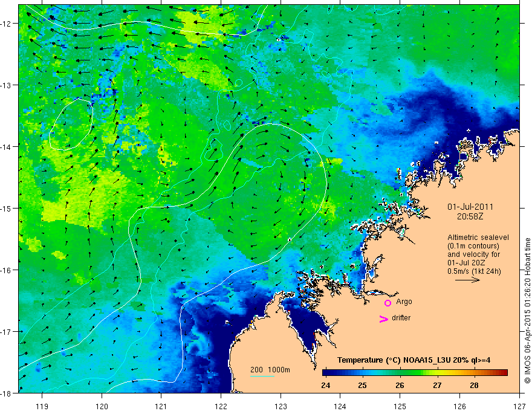Click the 0.5m/s velocity scale arrow
The image size is (532, 411).
tap(467, 280)
